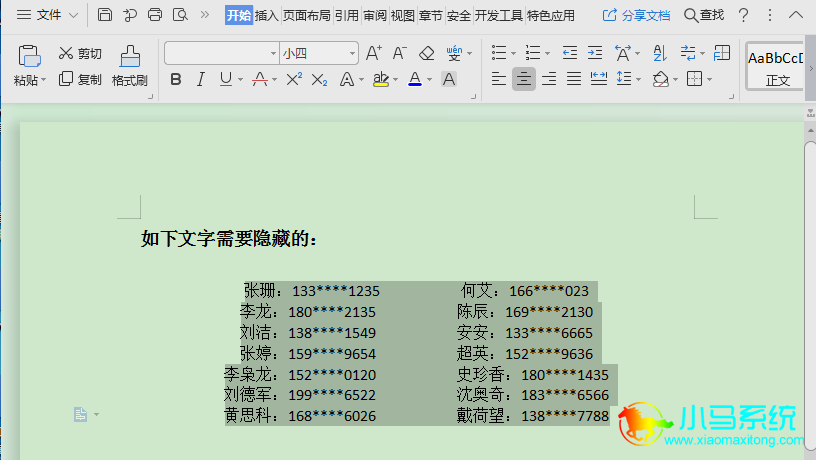Decrease font size with A- icon
Viewport: 816px width, 460px height.
pyautogui.click(x=399, y=53)
